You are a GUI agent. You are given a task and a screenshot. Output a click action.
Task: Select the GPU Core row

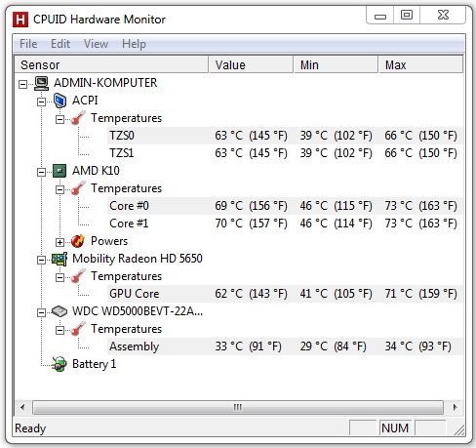[x=285, y=294]
